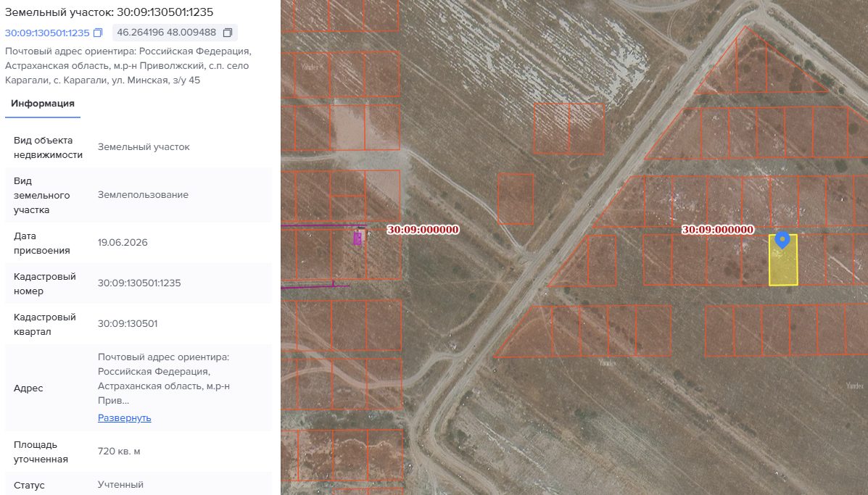Screen dimensions: 868x495
Task: Select the small isolated parcel left of road
Action: [516, 199]
